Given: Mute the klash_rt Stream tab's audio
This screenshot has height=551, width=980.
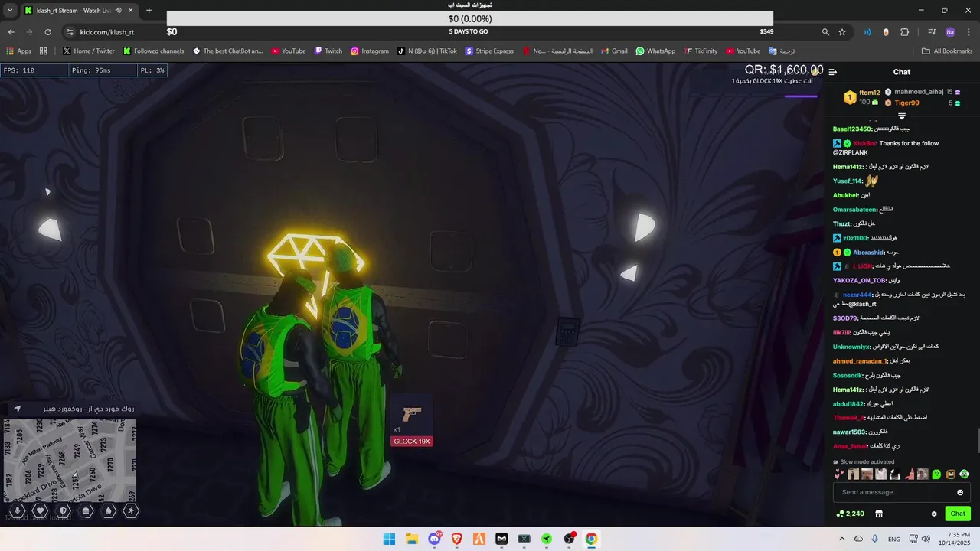Looking at the screenshot, I should (118, 11).
